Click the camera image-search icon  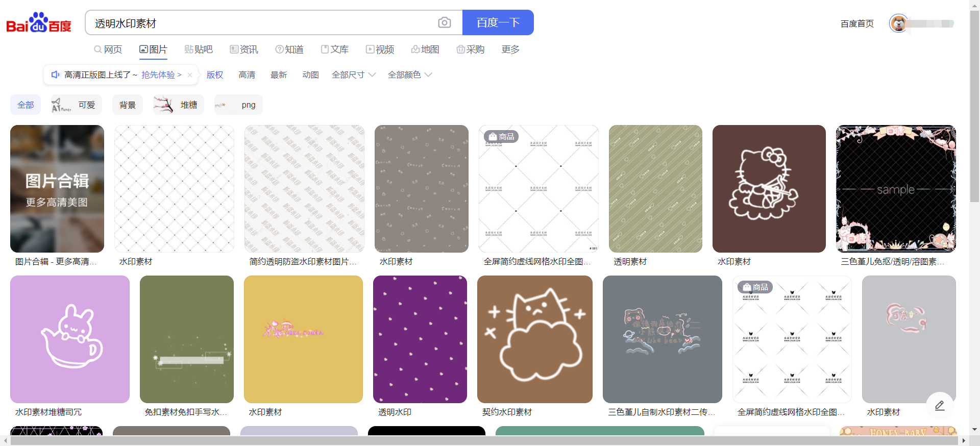pos(444,22)
